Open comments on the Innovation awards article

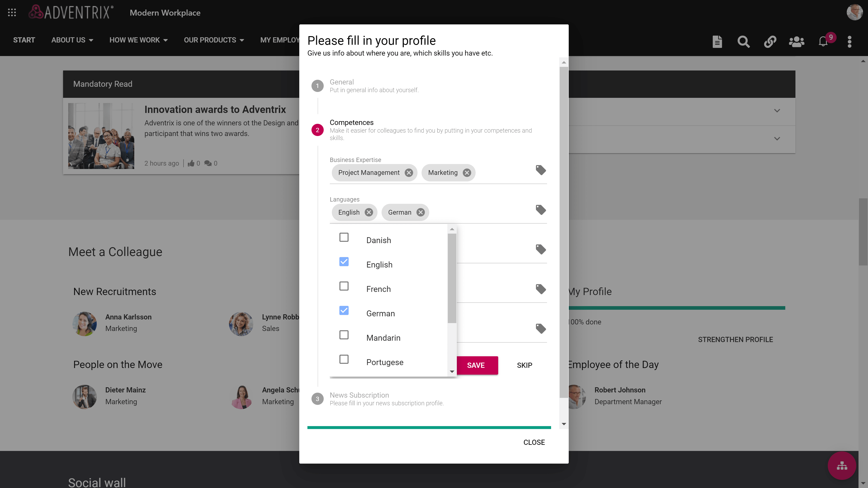point(208,163)
